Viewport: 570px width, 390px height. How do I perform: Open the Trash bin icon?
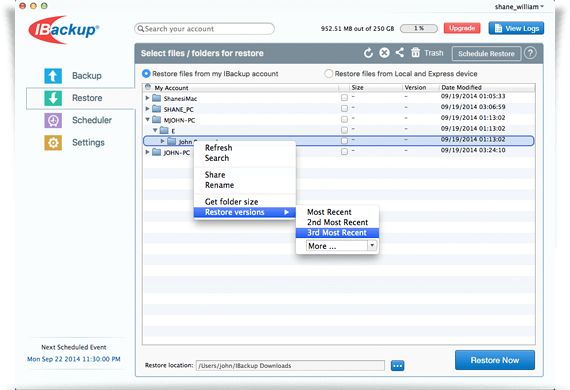[416, 53]
